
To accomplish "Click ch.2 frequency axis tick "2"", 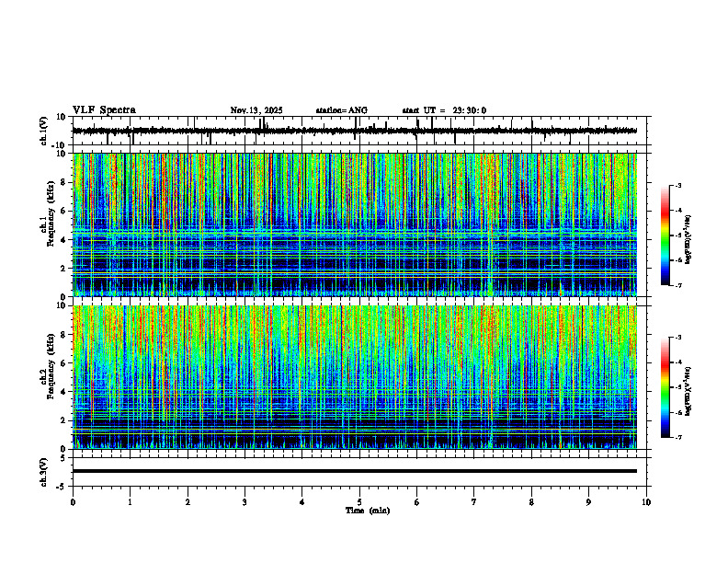I will pyautogui.click(x=64, y=420).
